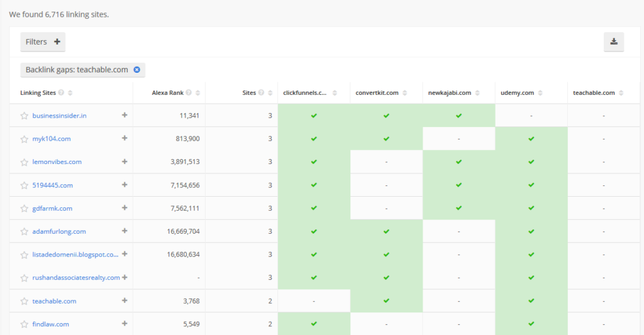
Task: Expand the findlaw.com row with plus
Action: tap(125, 324)
